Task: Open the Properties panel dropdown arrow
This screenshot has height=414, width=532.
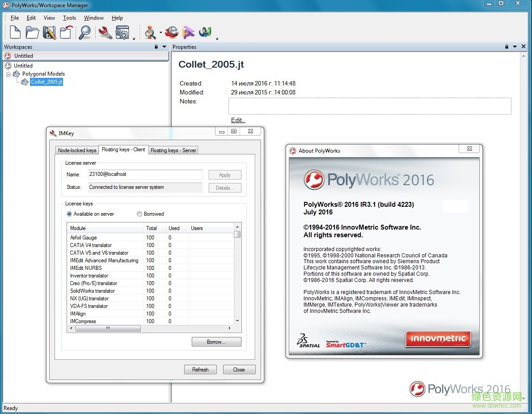Action: 515,47
